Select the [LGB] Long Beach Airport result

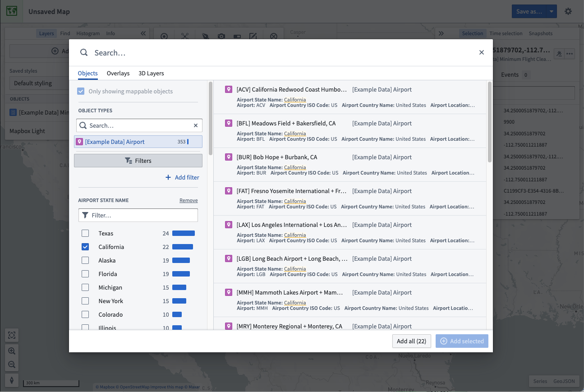350,266
